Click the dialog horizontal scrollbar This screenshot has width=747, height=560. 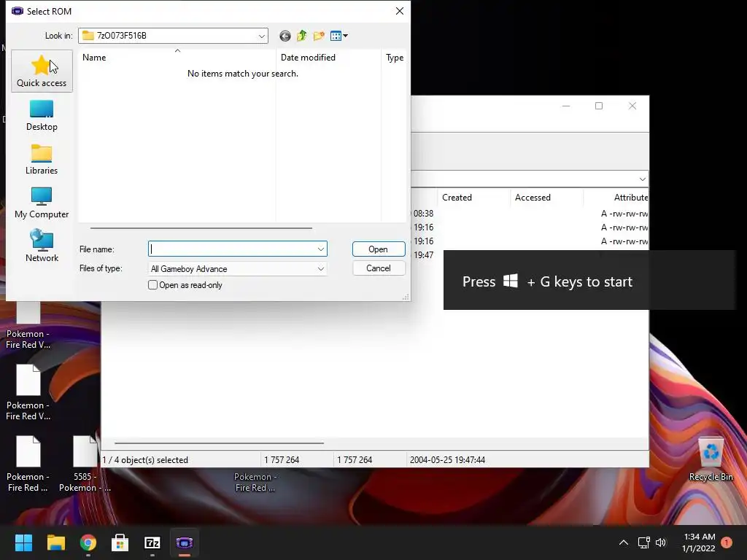click(201, 228)
